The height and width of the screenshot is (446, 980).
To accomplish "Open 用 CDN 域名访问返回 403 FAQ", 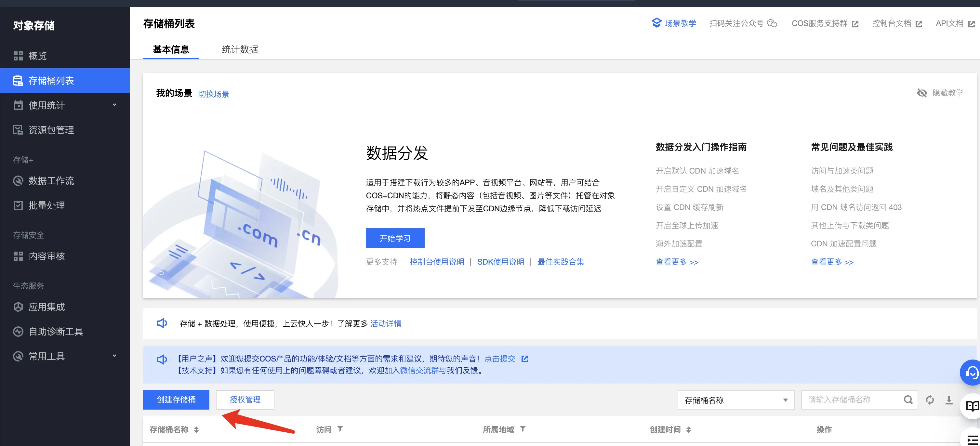I will pyautogui.click(x=856, y=207).
